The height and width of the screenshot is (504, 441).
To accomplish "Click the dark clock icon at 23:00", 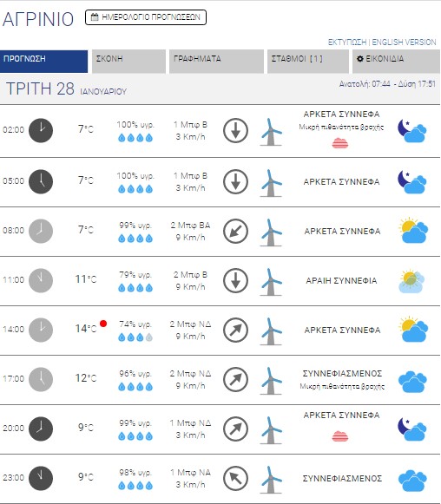I will point(41,478).
